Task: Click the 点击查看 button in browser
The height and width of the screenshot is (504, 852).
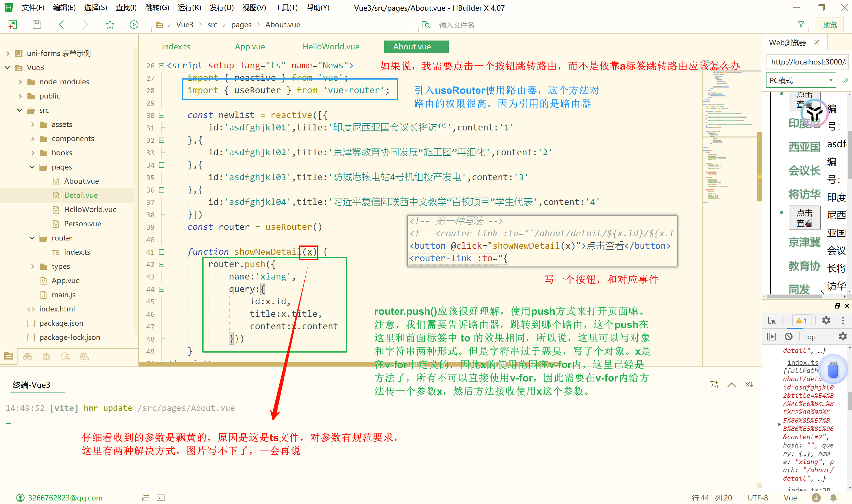Action: click(804, 218)
